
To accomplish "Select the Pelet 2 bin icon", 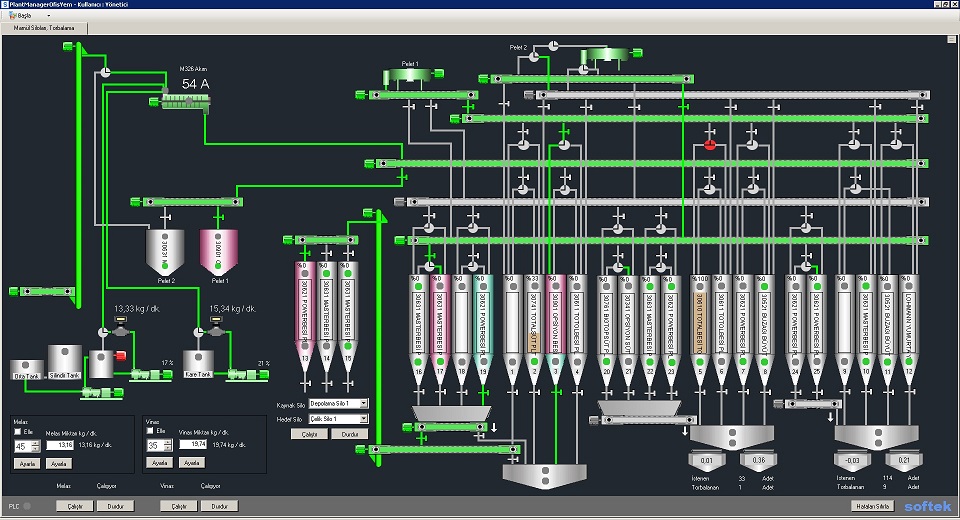I will point(165,252).
